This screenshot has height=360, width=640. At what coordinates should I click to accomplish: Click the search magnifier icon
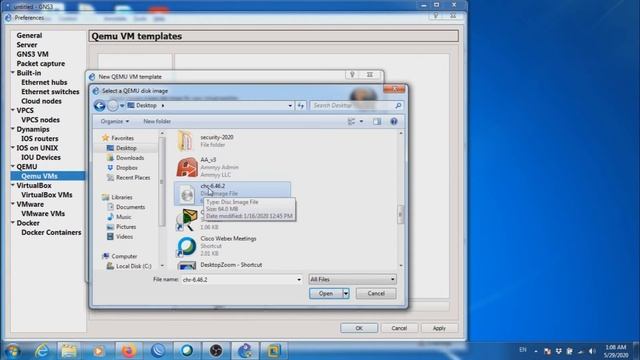pos(398,106)
